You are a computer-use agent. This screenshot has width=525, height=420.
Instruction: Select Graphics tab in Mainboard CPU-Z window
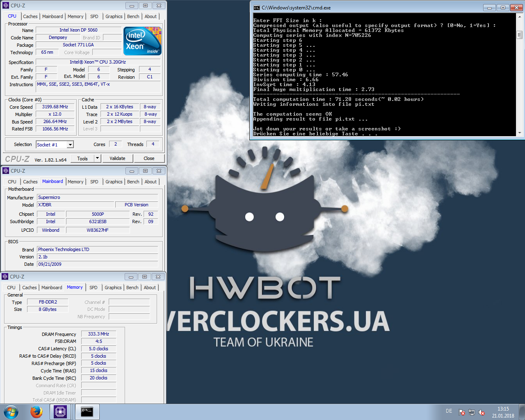click(x=114, y=182)
